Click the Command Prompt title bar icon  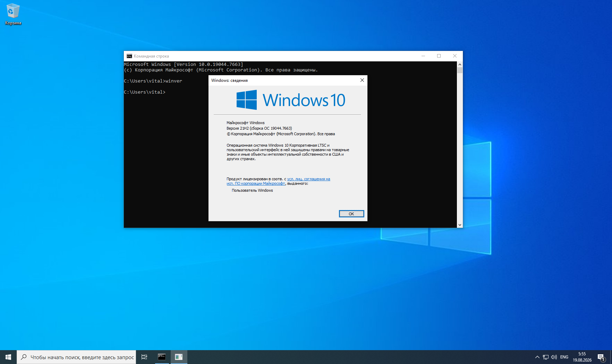tap(129, 56)
